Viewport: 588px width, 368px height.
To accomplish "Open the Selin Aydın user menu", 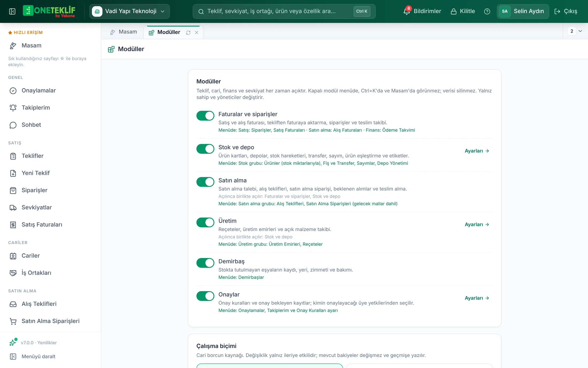I will [x=523, y=11].
